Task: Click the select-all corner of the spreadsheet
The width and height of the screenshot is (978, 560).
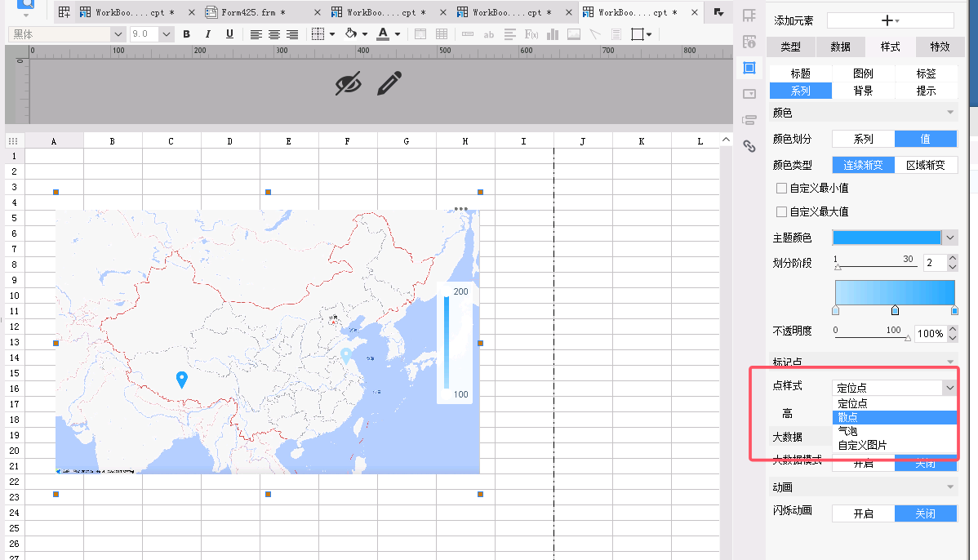Action: click(13, 141)
